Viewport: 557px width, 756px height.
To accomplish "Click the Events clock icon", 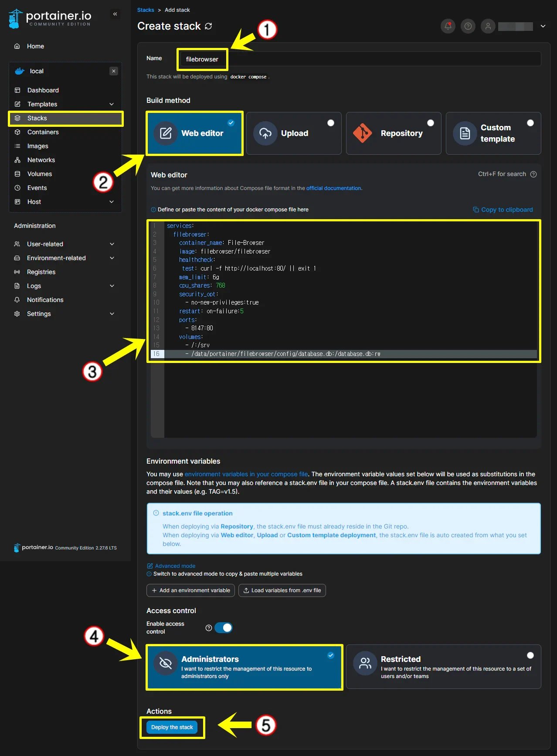I will (17, 188).
